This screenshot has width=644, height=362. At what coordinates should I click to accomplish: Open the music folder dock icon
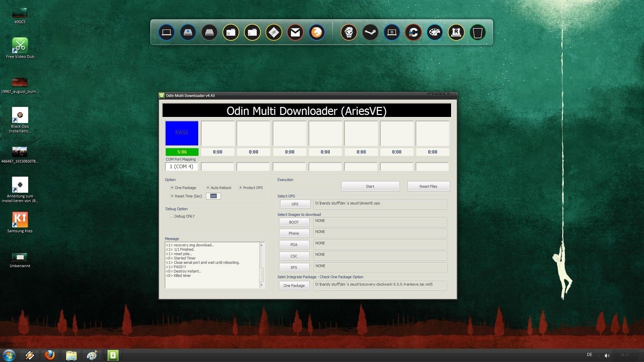click(x=252, y=33)
